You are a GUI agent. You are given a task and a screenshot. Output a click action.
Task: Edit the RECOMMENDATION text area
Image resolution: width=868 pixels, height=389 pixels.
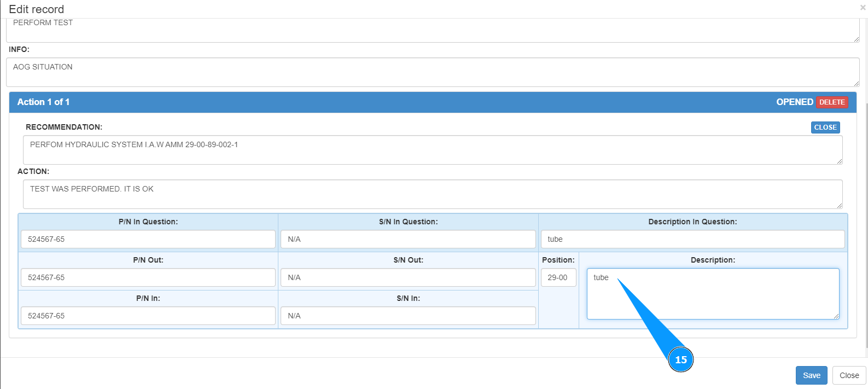[433, 150]
